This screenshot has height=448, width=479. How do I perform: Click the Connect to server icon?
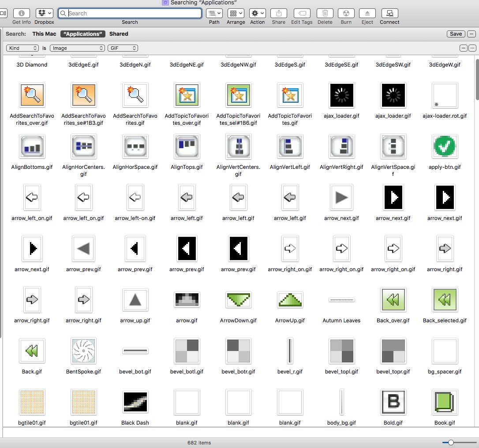389,13
